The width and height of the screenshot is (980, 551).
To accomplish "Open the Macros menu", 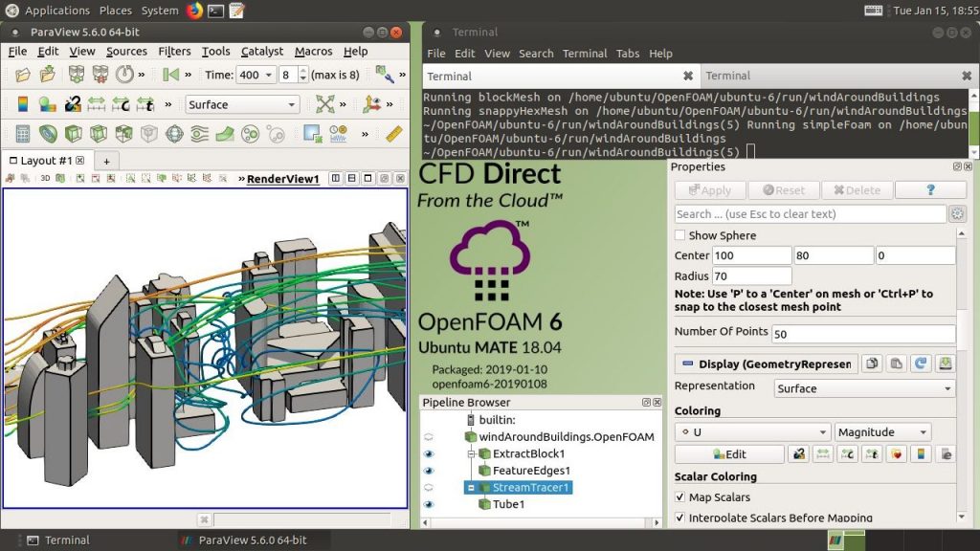I will 313,52.
